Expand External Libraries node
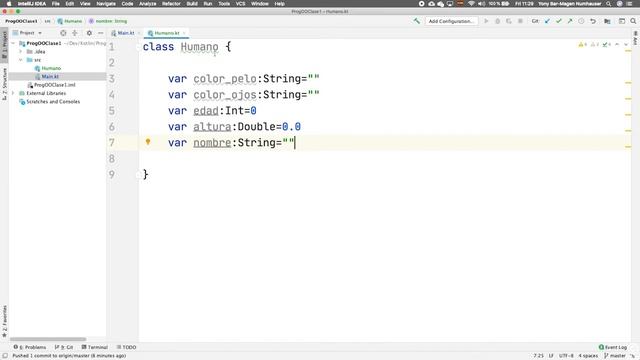 13,93
